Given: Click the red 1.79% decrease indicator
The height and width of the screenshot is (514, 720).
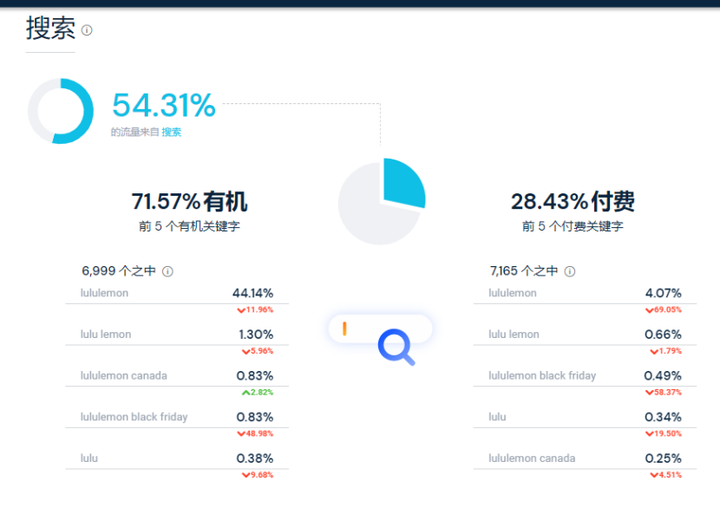Looking at the screenshot, I should point(665,351).
